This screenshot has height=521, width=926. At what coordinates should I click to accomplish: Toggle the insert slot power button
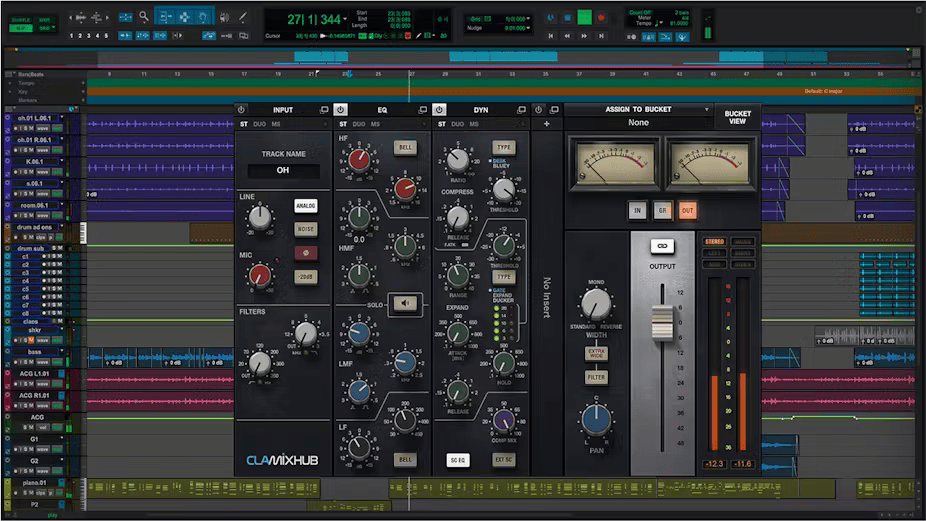pyautogui.click(x=538, y=110)
